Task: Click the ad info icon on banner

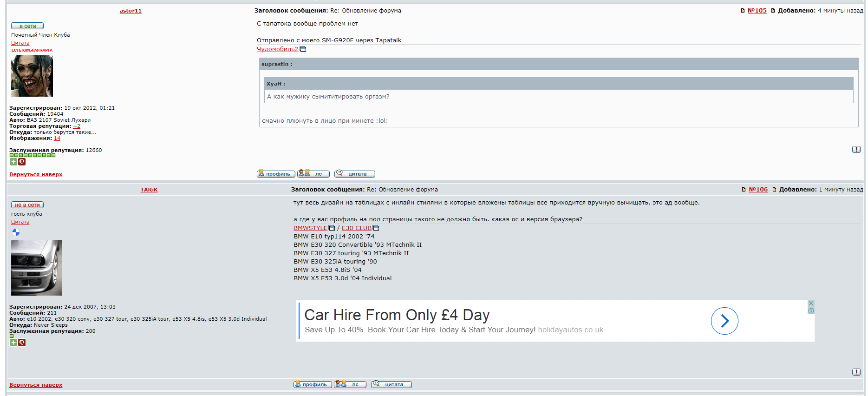Action: tap(811, 311)
